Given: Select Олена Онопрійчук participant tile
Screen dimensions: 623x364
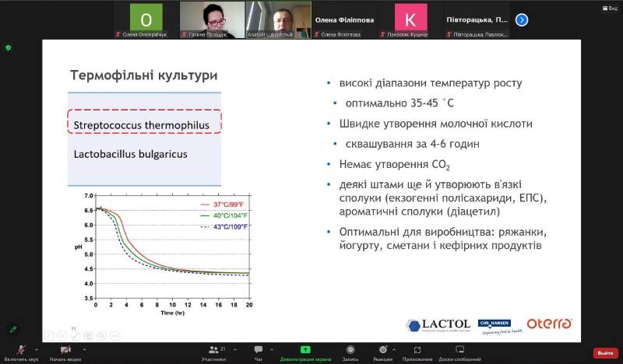Looking at the screenshot, I should (x=146, y=20).
